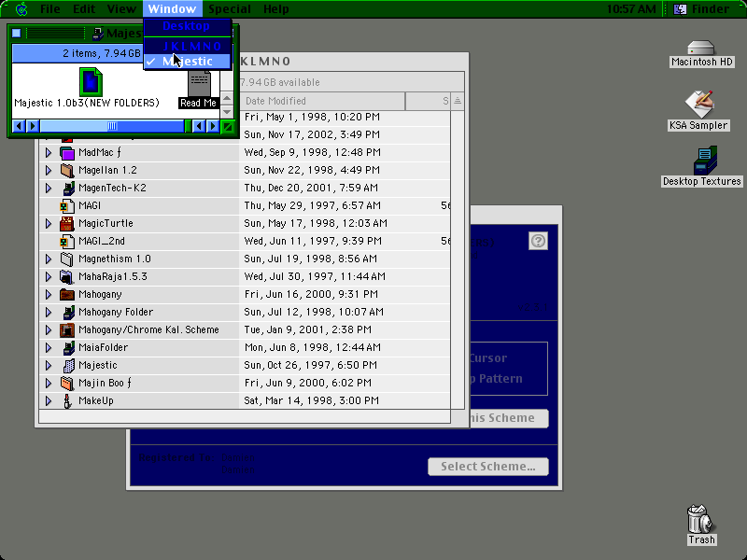Click the Magnethism 1.0 folder icon
The height and width of the screenshot is (560, 747).
(x=67, y=259)
